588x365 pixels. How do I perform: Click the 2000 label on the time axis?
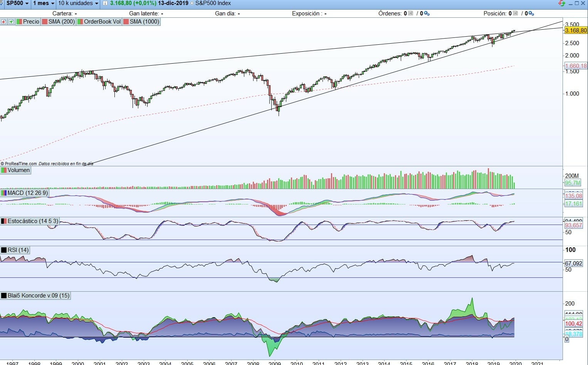pos(78,363)
